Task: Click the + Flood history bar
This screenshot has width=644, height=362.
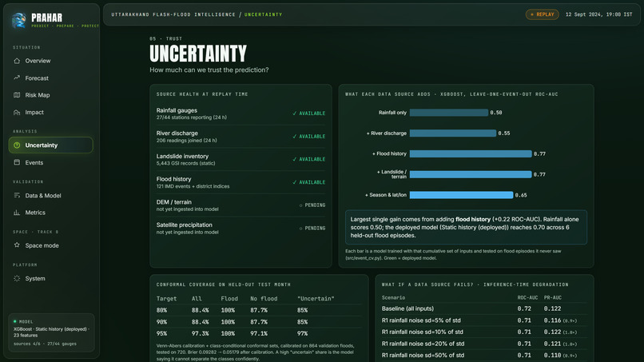Action: (x=471, y=153)
